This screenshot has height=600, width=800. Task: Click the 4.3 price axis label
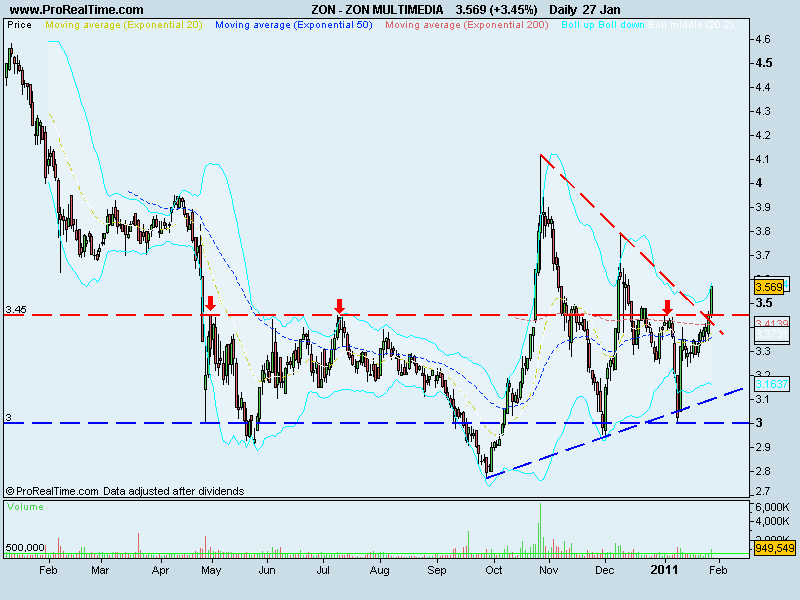point(763,111)
